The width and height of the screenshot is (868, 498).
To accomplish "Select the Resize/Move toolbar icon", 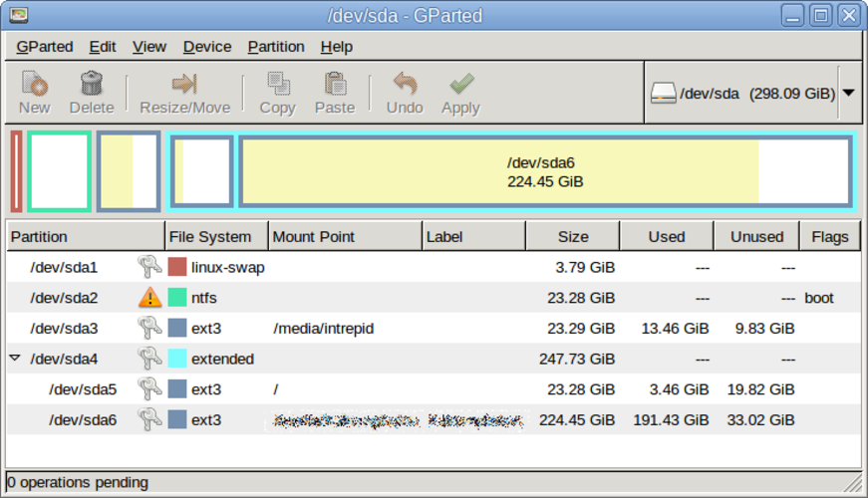I will 184,84.
